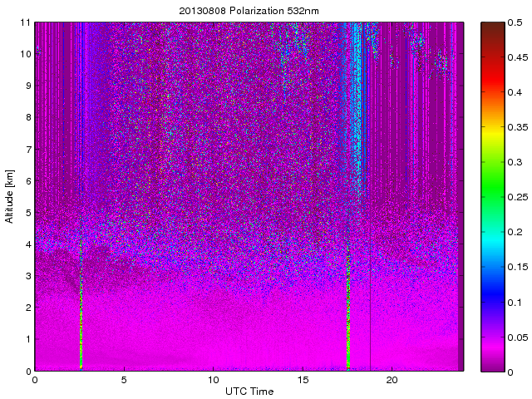Click the y-axis tick label 2
Image resolution: width=532 pixels, height=399 pixels.
click(x=28, y=308)
